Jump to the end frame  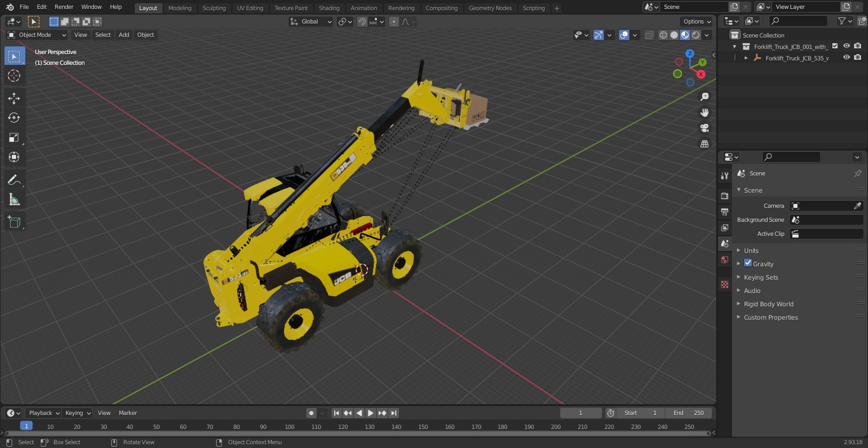click(393, 413)
